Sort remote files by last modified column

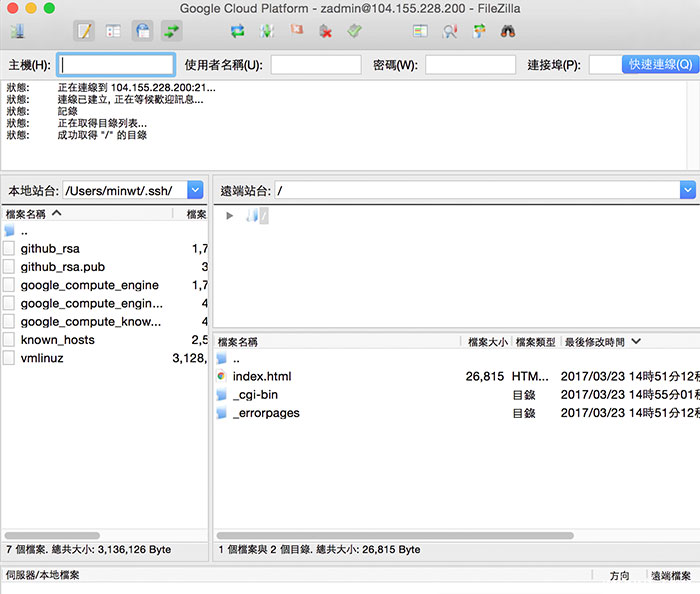[x=629, y=342]
